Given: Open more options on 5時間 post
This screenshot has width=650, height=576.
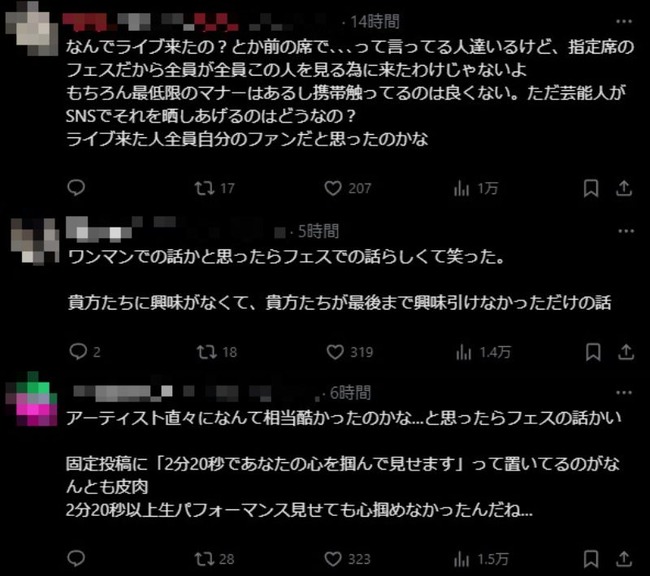Looking at the screenshot, I should coord(626,231).
